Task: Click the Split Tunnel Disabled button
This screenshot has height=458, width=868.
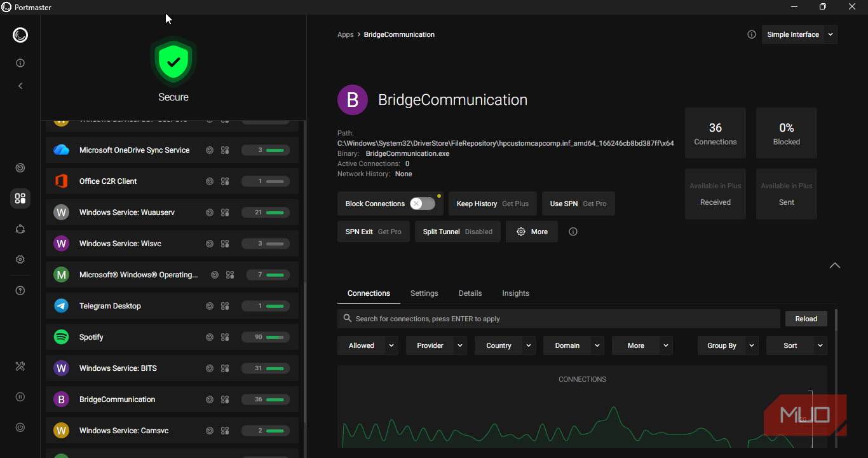Action: click(458, 232)
